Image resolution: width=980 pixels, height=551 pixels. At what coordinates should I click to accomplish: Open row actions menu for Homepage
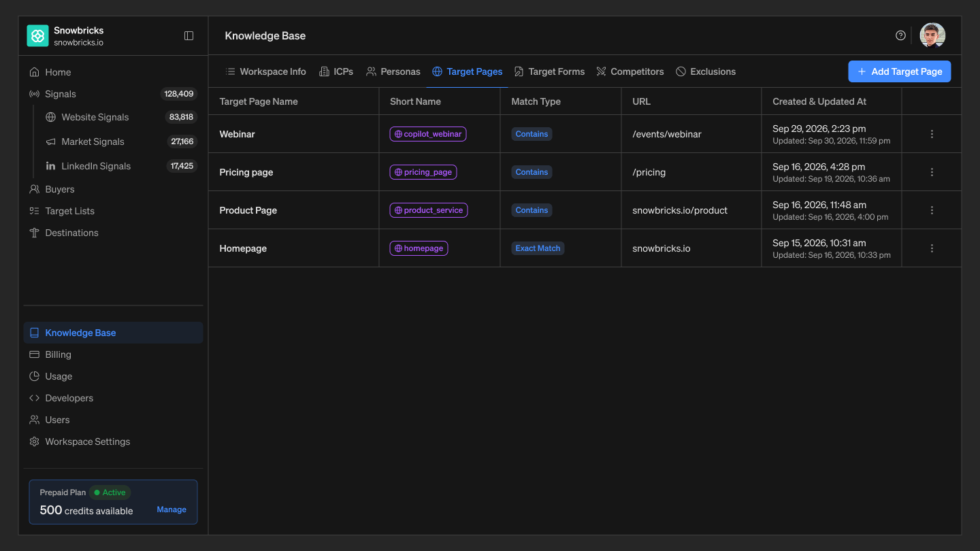(x=932, y=248)
